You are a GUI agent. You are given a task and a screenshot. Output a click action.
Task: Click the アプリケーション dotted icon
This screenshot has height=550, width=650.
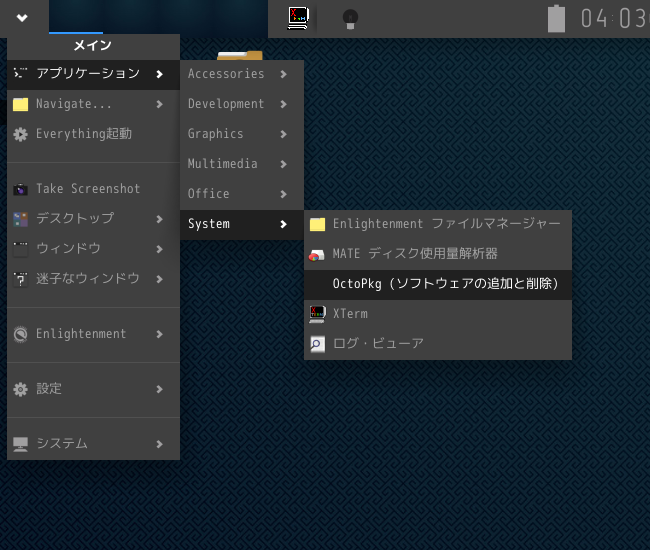pos(20,73)
